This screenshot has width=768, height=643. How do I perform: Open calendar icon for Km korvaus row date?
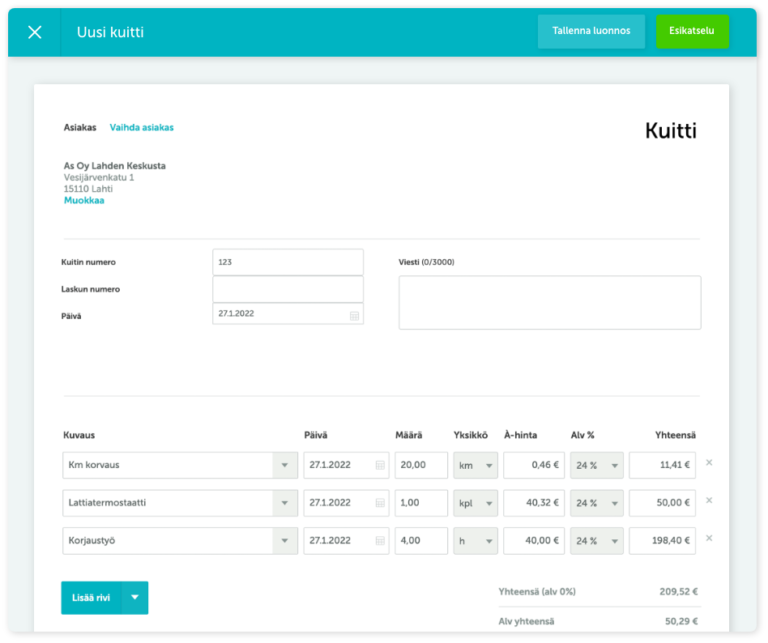point(380,465)
